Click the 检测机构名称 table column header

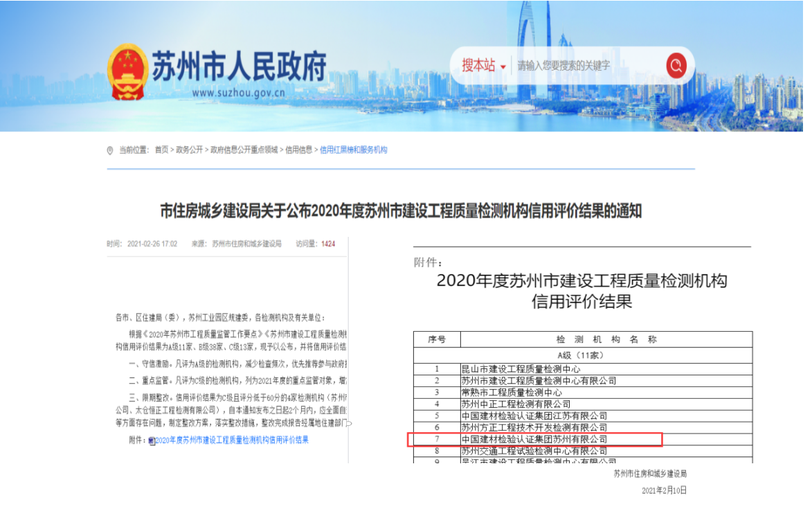pos(606,339)
